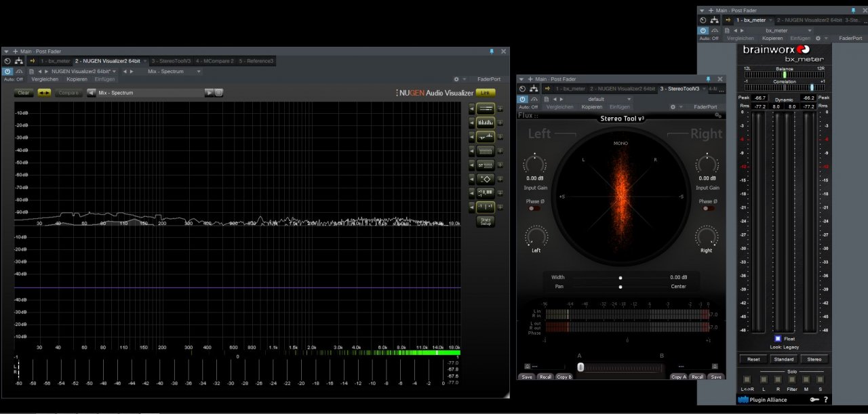868x414 pixels.
Task: Select ST stereo spectrum view icon in NUGEN
Action: pyautogui.click(x=486, y=165)
